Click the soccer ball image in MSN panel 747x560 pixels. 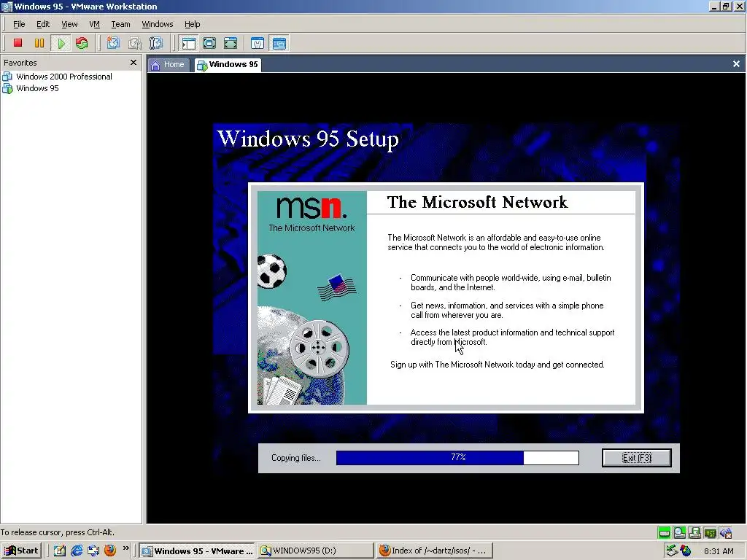pyautogui.click(x=271, y=271)
